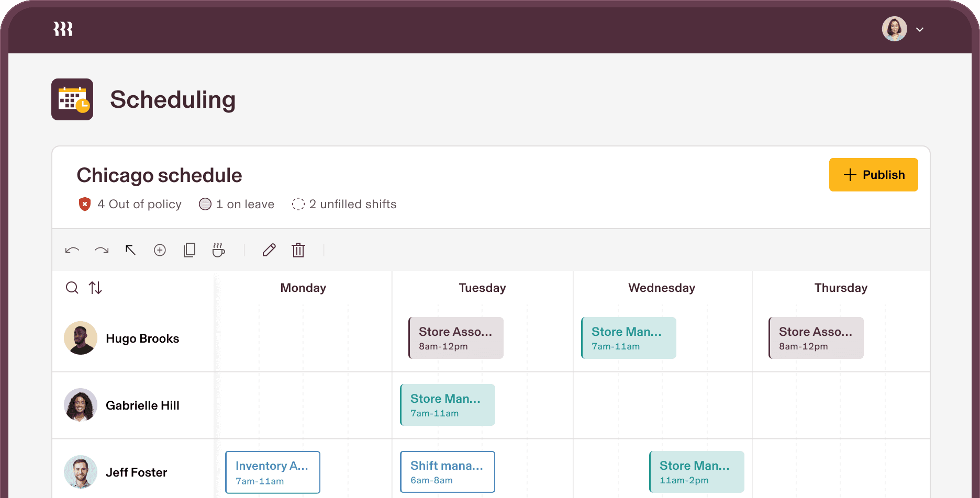Show the 4 Out of policy filter
This screenshot has height=498, width=980.
click(130, 204)
